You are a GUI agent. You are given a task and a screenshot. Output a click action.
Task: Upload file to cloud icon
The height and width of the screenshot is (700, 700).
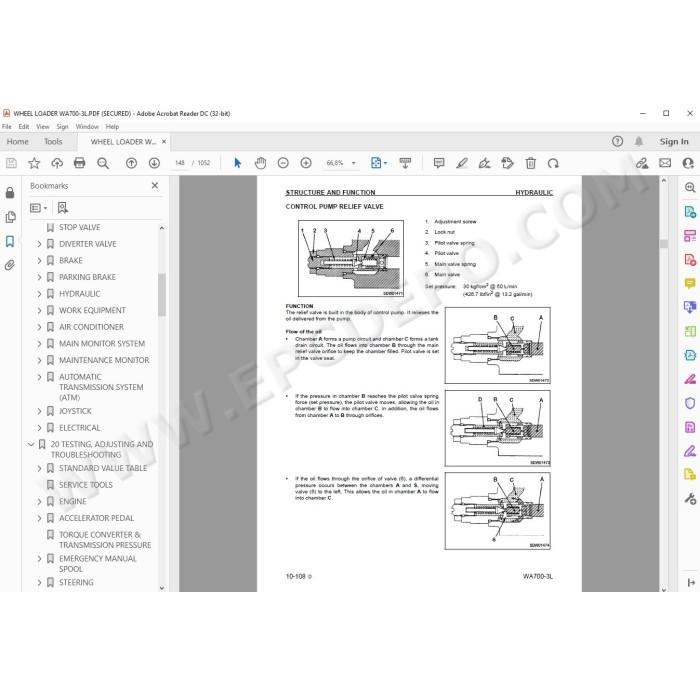tap(57, 163)
